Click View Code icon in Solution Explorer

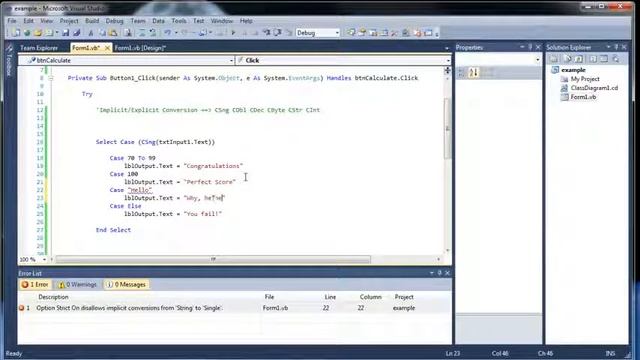593,59
